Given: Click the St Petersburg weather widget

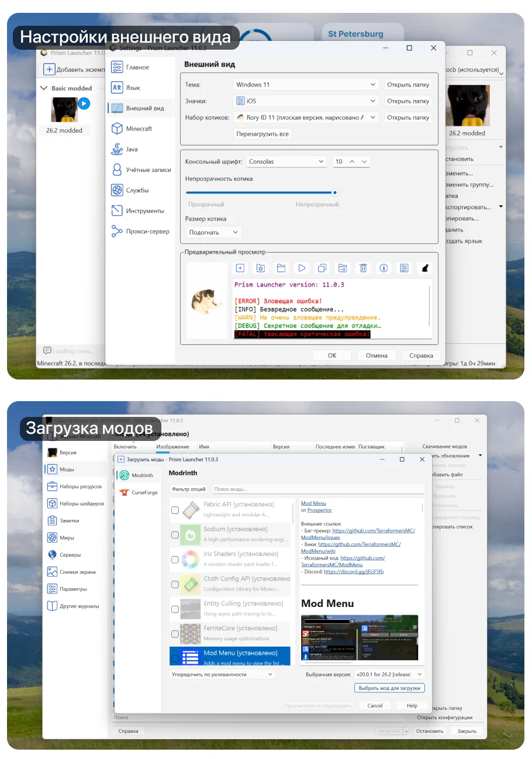Looking at the screenshot, I should (362, 33).
